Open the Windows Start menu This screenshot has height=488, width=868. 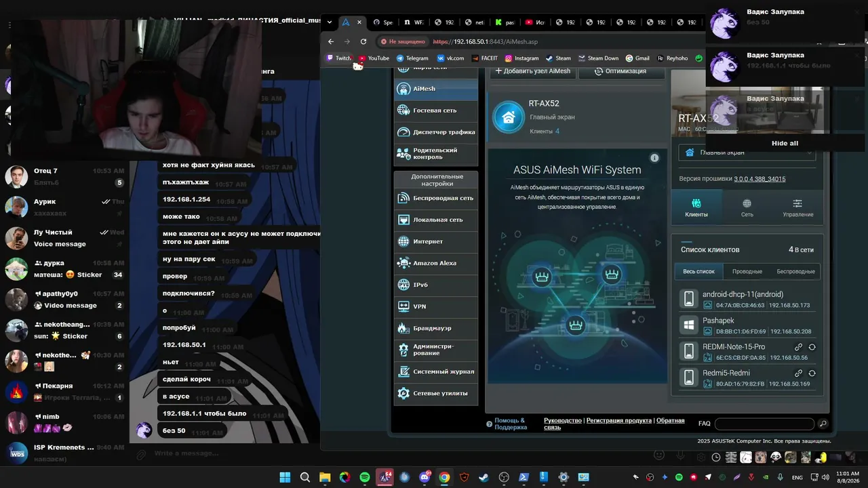click(285, 477)
